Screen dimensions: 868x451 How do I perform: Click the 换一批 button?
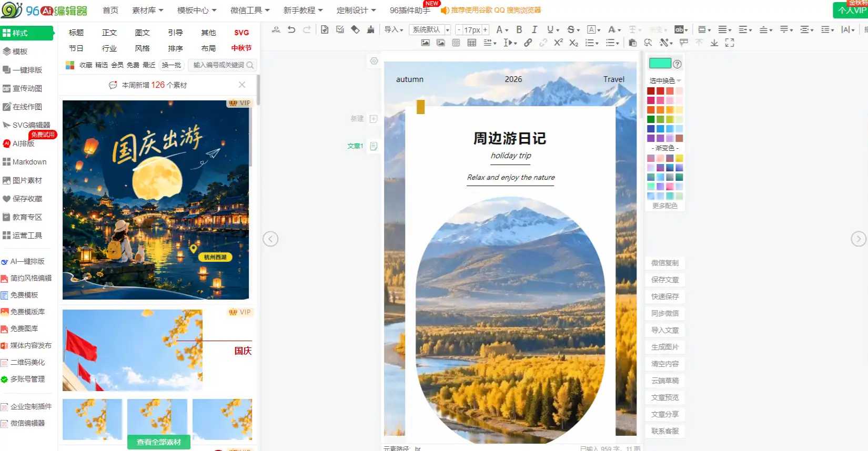click(x=171, y=65)
